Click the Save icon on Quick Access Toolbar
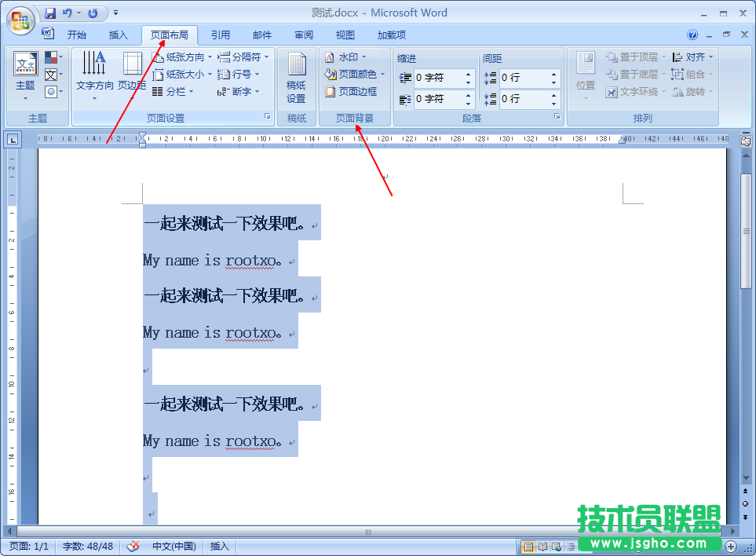 (x=51, y=13)
